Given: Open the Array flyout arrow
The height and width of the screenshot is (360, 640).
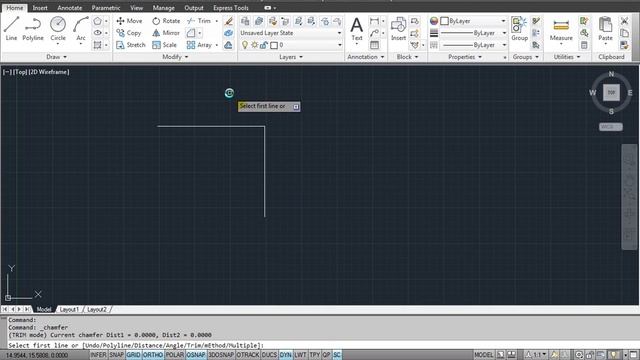Looking at the screenshot, I should point(217,45).
